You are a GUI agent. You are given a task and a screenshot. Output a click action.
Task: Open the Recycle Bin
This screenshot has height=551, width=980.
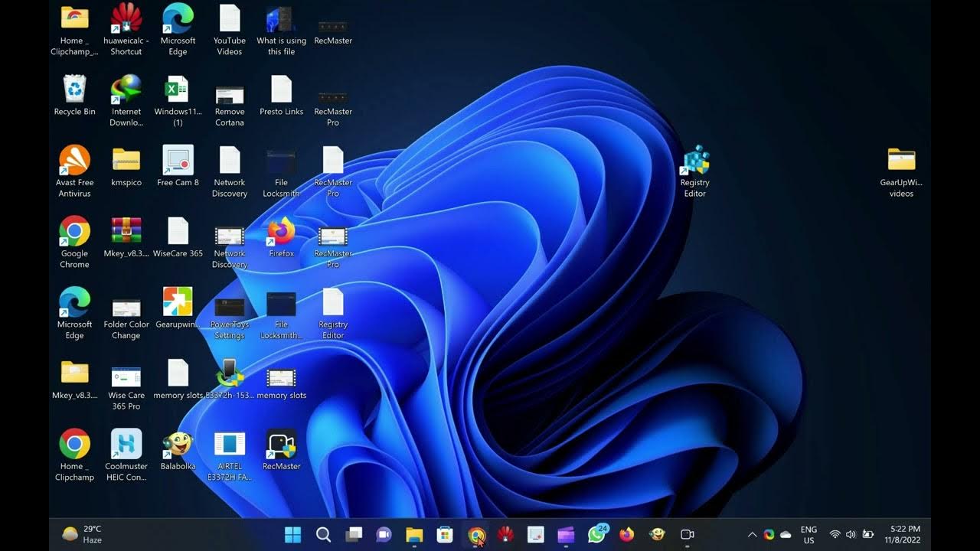74,95
